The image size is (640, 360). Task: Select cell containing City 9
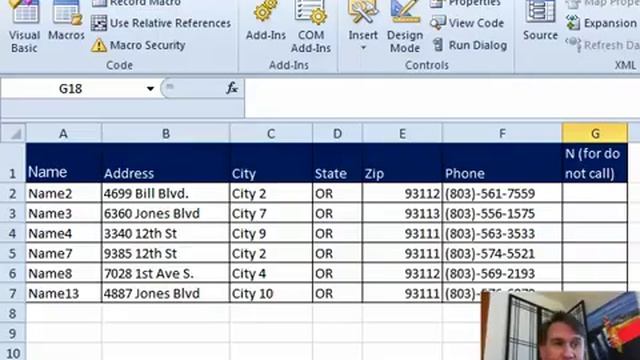point(271,233)
